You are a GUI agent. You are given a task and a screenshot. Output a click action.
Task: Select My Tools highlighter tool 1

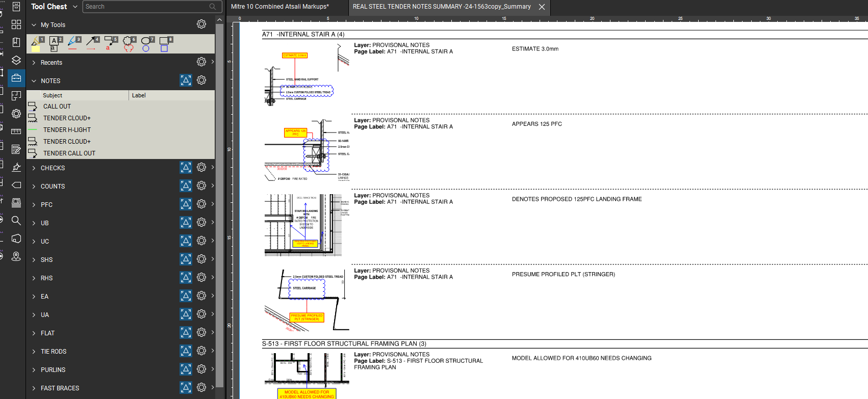(x=37, y=44)
